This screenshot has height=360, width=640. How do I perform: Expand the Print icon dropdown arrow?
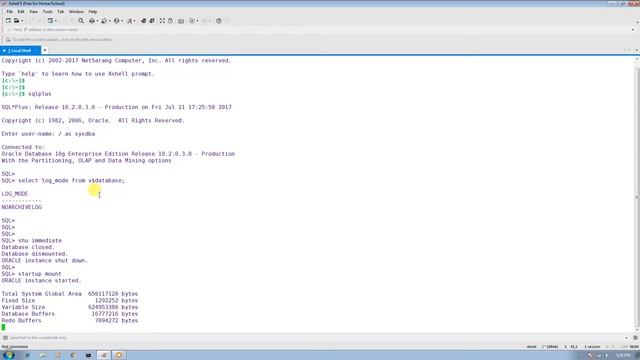(97, 21)
